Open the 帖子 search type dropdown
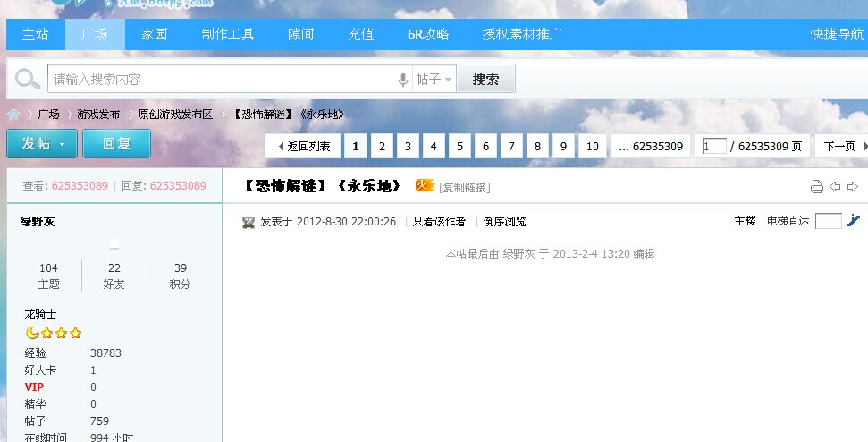Screen dimensions: 868x442 (434, 80)
